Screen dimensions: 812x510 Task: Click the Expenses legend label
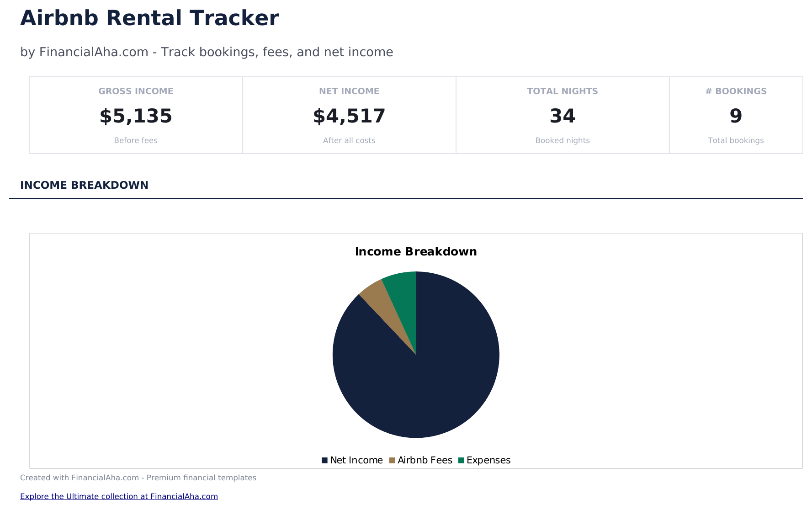488,461
